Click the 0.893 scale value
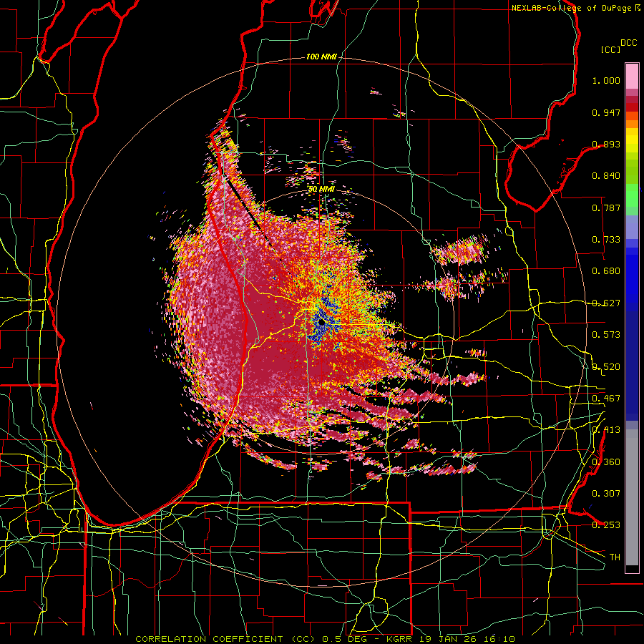The height and width of the screenshot is (644, 644). coord(606,144)
